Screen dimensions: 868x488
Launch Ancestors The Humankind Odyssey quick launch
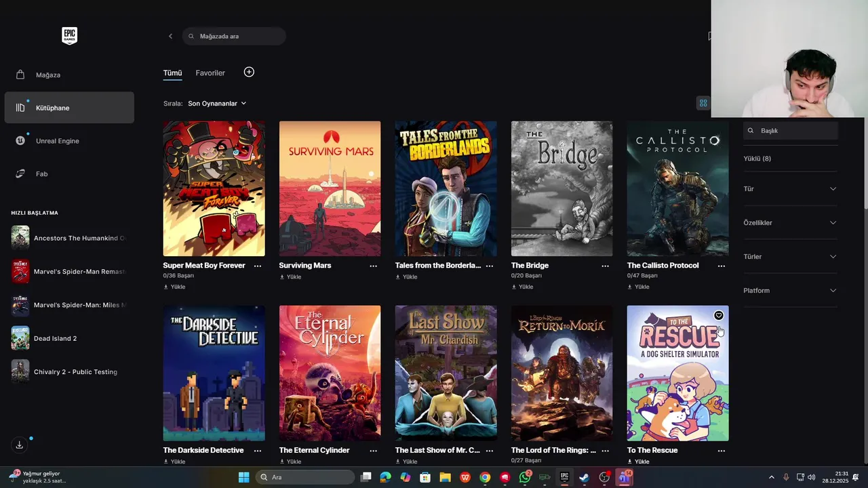coord(69,238)
